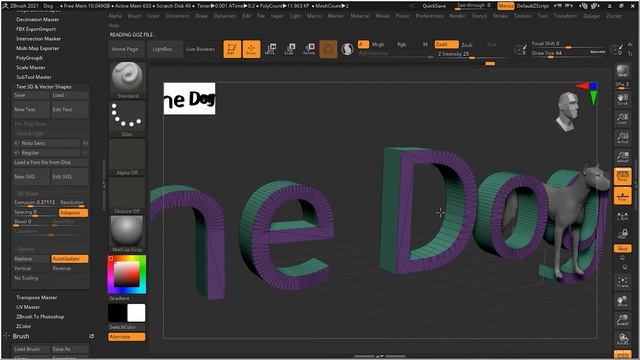Expand the Brush palette header

(21, 336)
